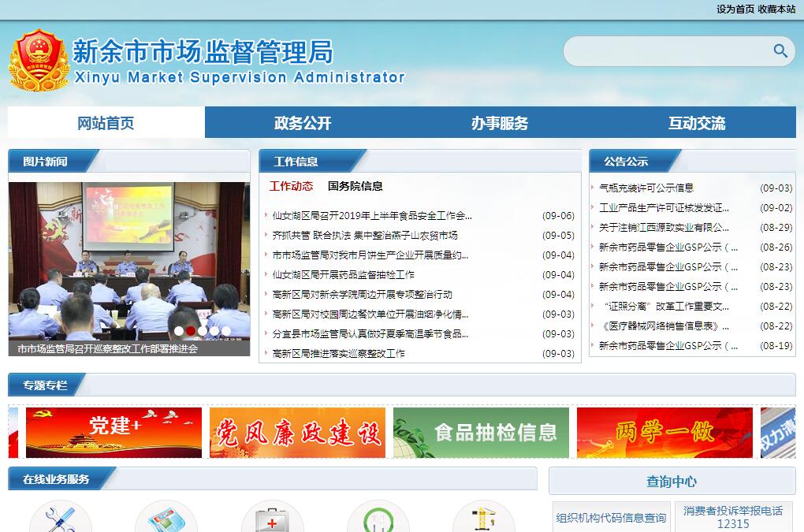Open the green circular fork service icon

[x=378, y=519]
